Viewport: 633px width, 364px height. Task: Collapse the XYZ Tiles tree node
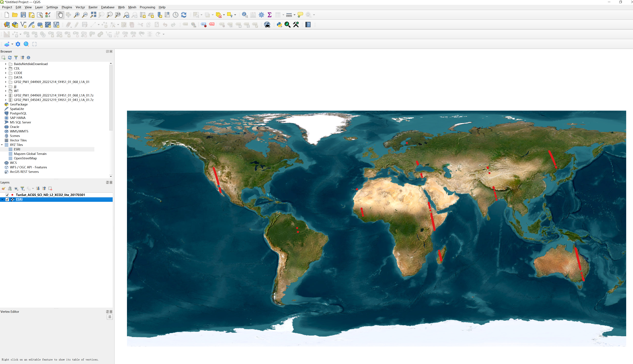coord(2,145)
